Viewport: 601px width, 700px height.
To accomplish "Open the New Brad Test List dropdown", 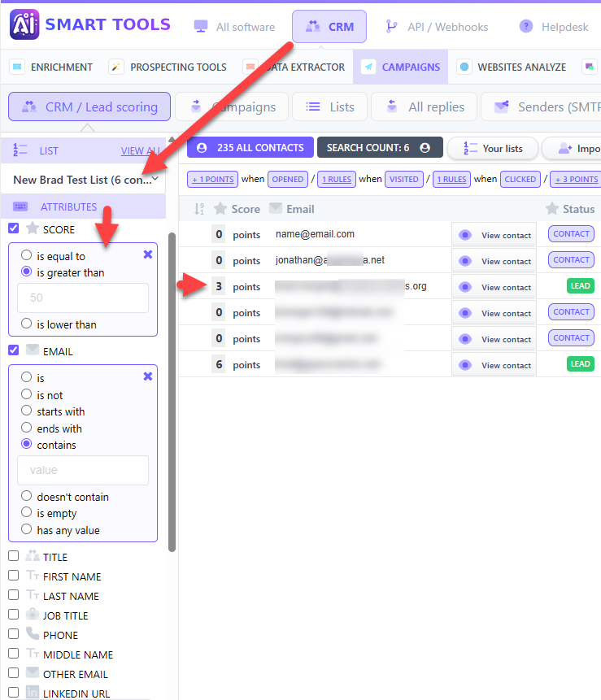I will (x=84, y=180).
